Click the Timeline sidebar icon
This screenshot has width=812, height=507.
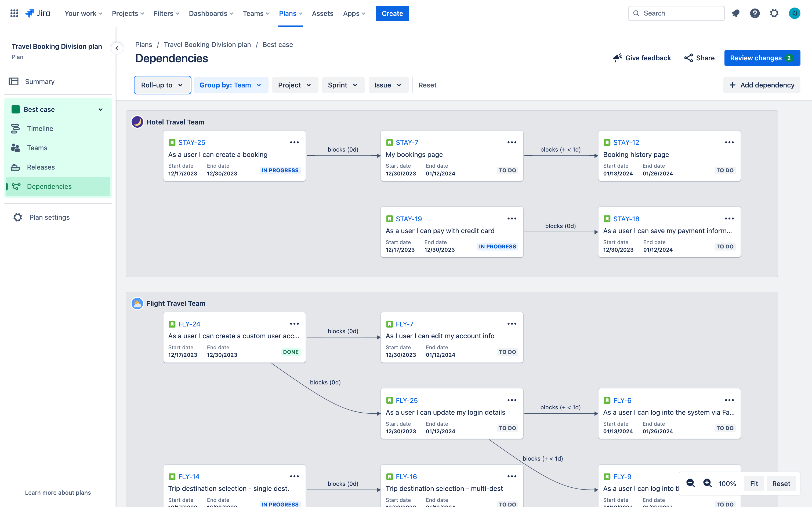16,128
